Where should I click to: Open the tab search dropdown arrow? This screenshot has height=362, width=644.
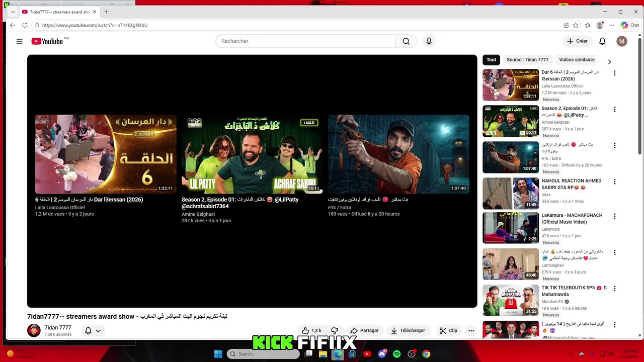point(13,12)
